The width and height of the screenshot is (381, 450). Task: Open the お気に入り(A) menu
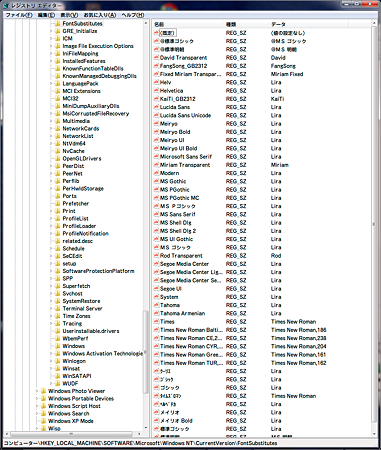pyautogui.click(x=100, y=15)
